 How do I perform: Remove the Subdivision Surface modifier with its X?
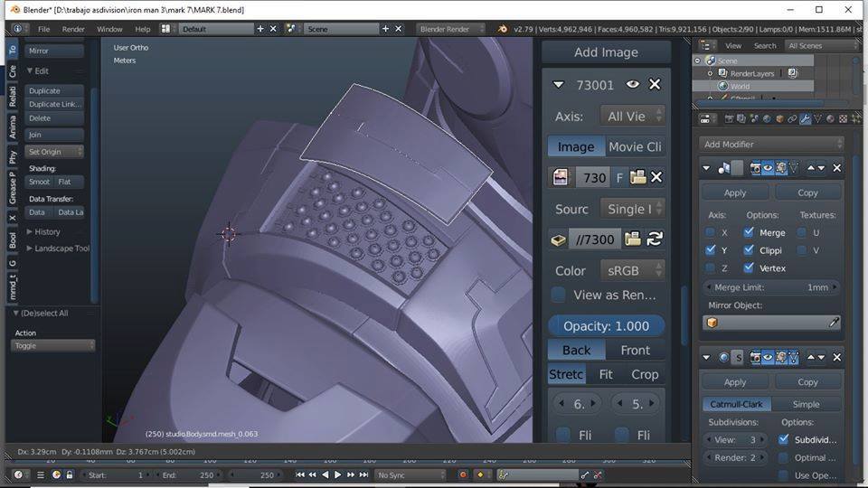click(x=837, y=358)
